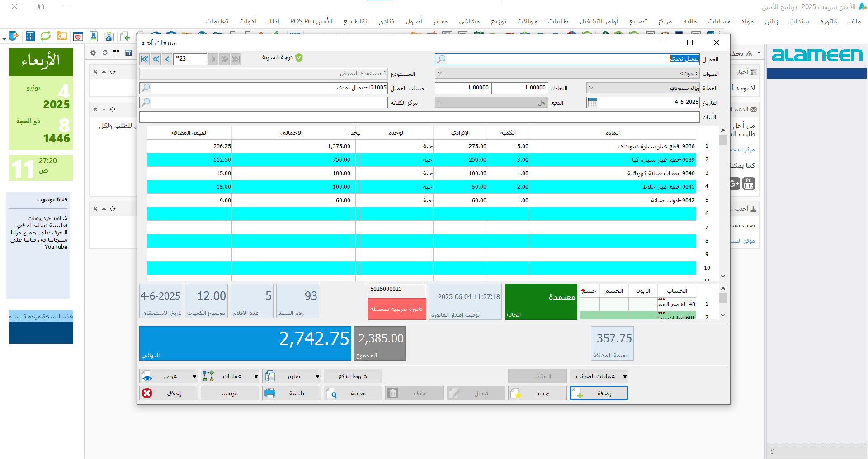868x459 pixels.
Task: Click the calculator icon in main toolbar
Action: [x=30, y=37]
